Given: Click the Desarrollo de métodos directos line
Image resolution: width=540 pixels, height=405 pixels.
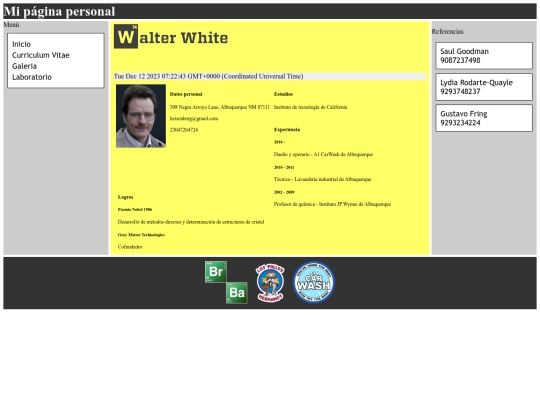Looking at the screenshot, I should pos(191,222).
